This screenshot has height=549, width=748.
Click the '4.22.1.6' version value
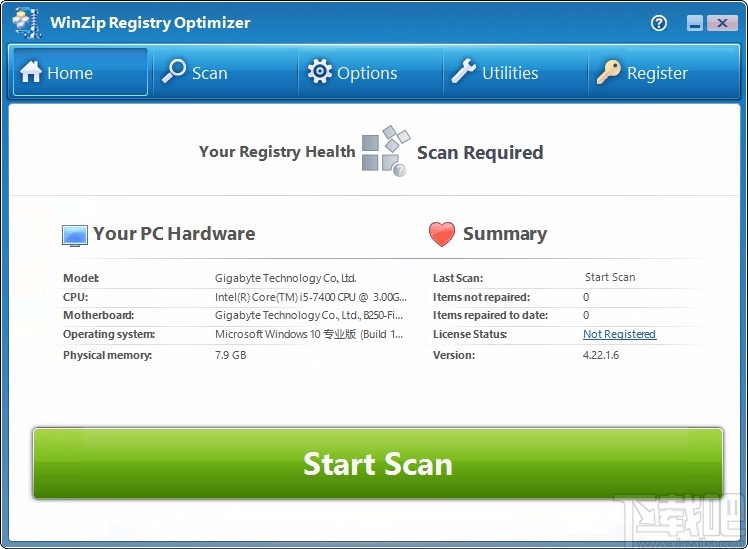pos(601,355)
